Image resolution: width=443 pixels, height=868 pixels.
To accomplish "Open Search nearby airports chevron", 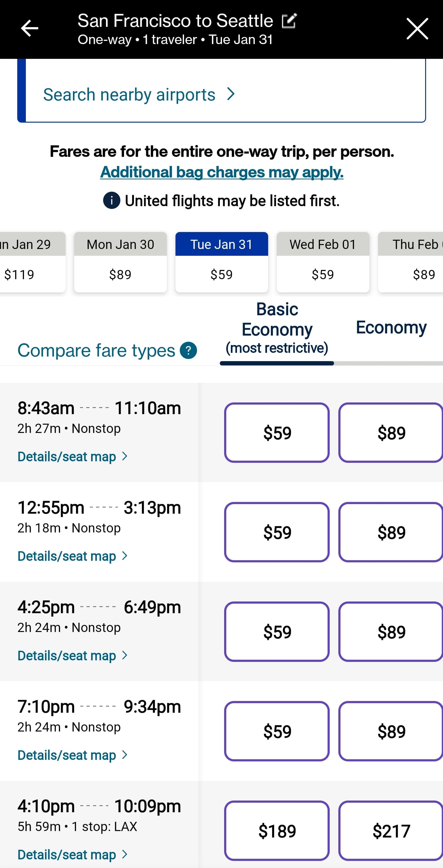I will (231, 94).
